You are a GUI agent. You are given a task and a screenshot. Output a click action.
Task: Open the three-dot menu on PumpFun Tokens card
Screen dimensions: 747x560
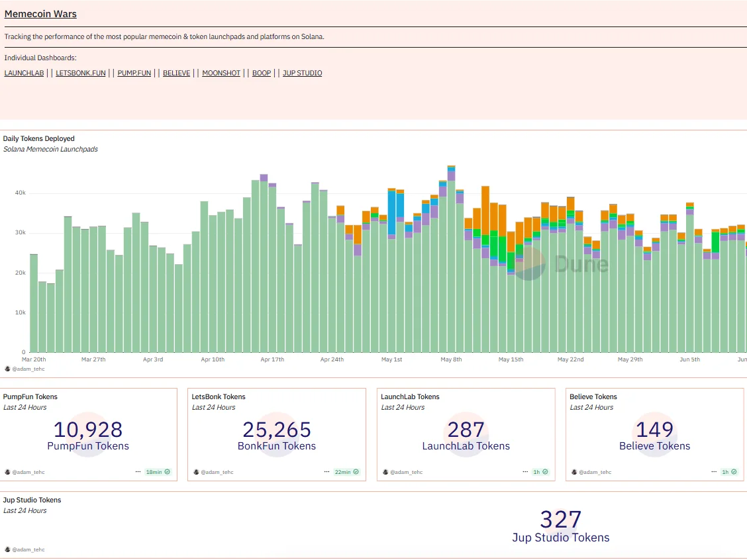(x=138, y=472)
